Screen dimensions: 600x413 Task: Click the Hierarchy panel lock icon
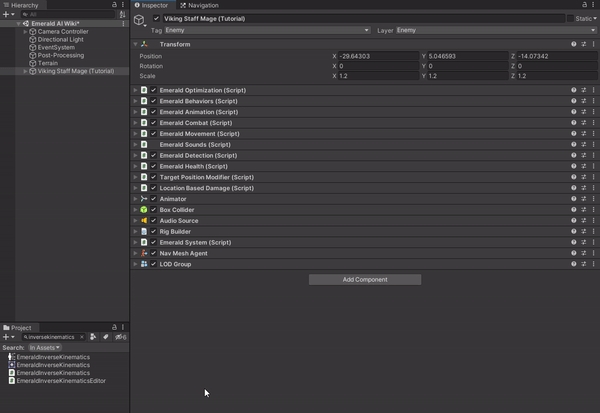(x=115, y=5)
